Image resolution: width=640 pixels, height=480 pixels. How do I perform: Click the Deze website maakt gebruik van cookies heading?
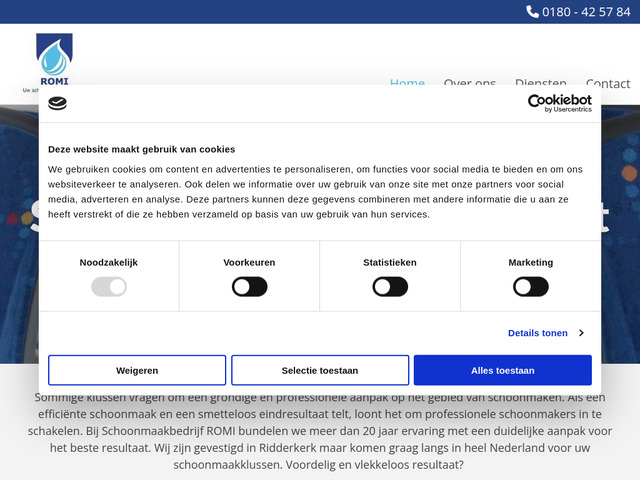coord(141,149)
